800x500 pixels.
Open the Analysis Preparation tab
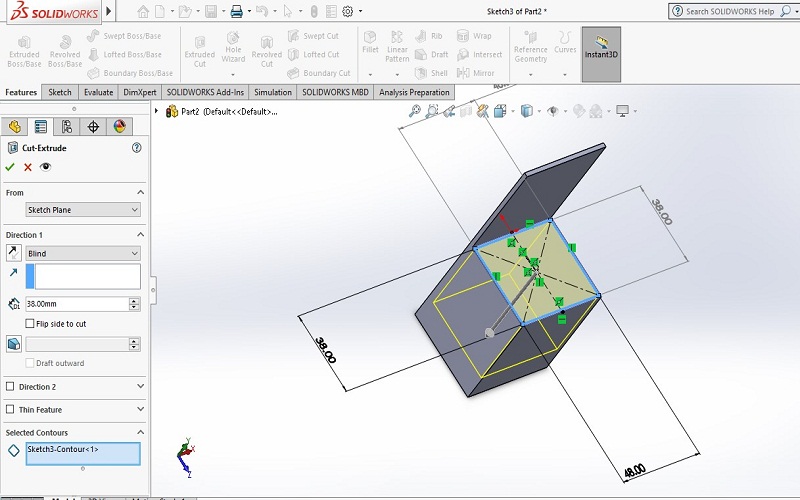click(414, 92)
